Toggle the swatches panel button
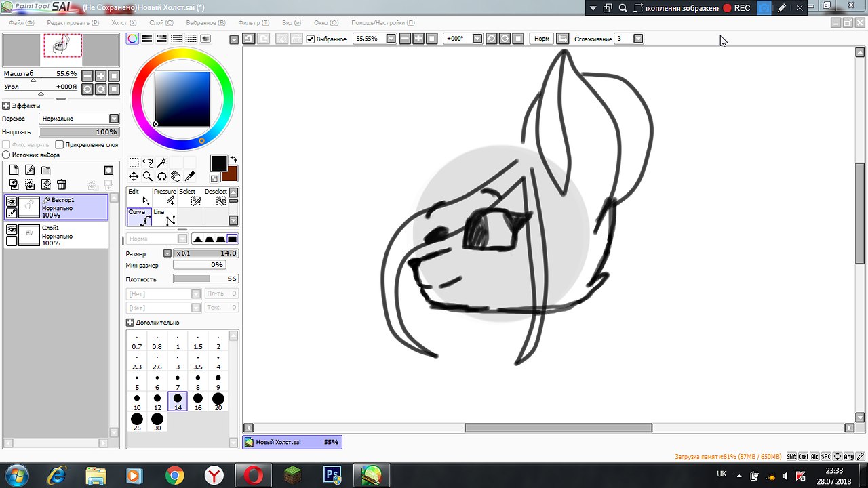868x488 pixels. [x=191, y=39]
